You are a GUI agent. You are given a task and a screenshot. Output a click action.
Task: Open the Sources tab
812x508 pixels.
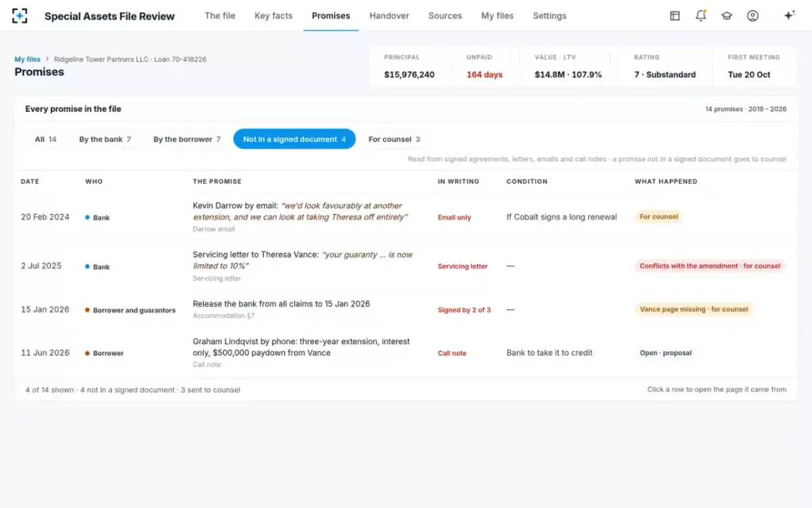point(445,16)
